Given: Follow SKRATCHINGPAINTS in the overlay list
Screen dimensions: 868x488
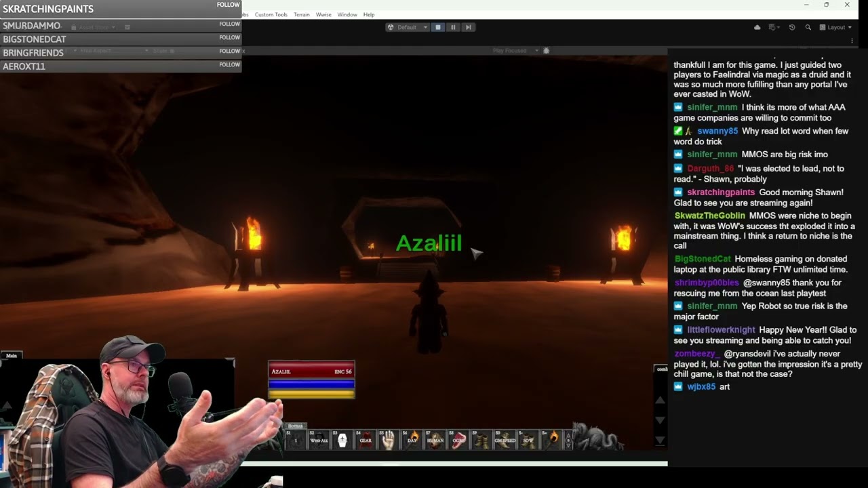Looking at the screenshot, I should (229, 5).
